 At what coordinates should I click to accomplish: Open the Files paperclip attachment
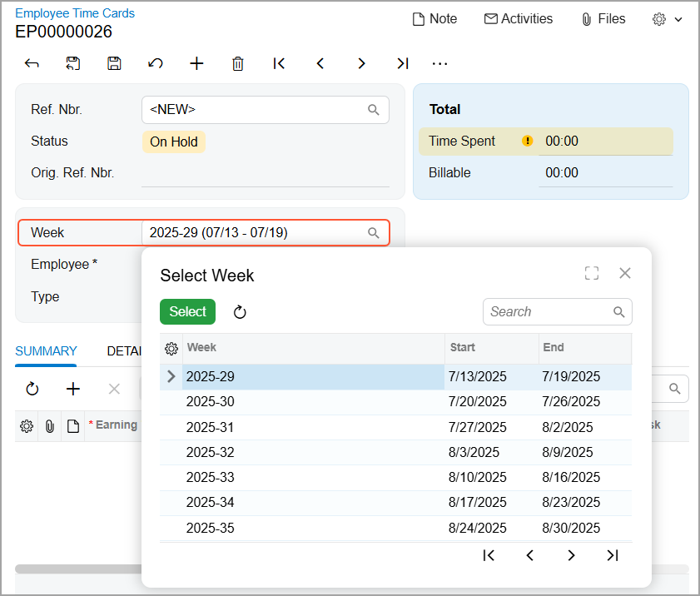click(x=603, y=18)
